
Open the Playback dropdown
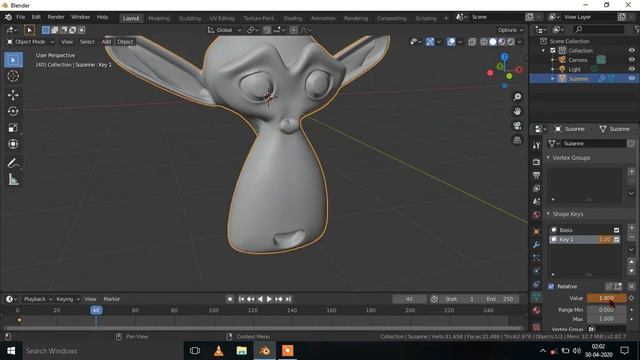pos(38,299)
